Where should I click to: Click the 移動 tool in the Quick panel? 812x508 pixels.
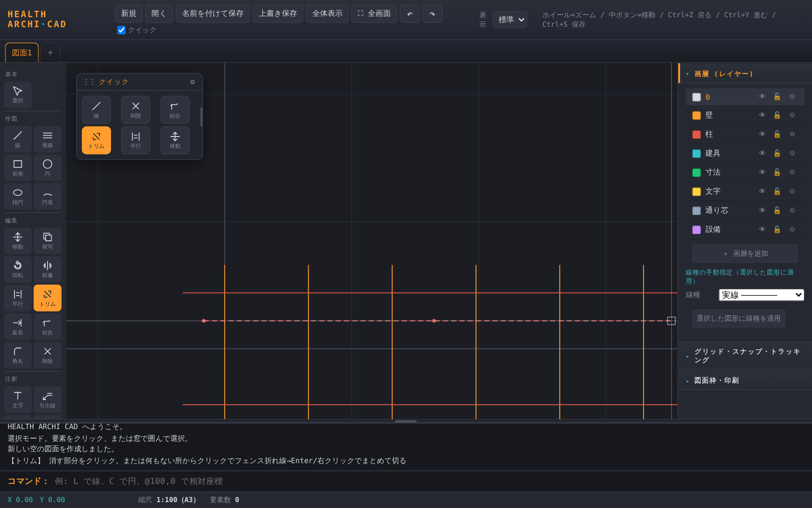(175, 140)
